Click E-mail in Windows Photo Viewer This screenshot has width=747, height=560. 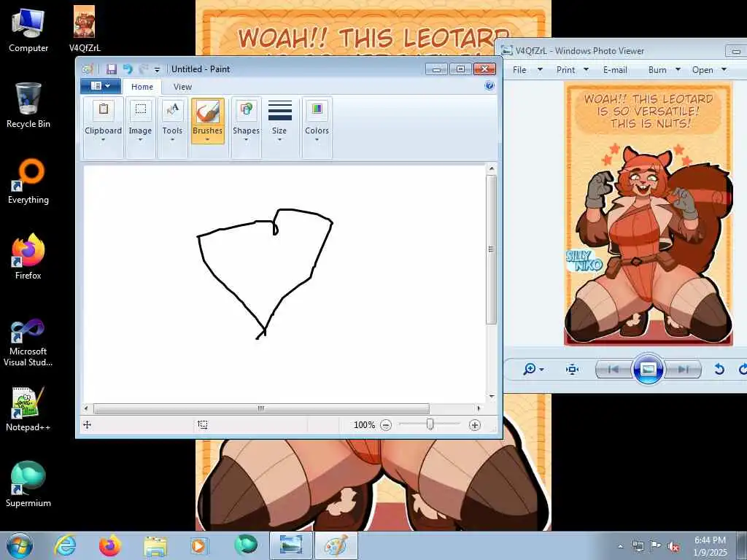tap(615, 70)
